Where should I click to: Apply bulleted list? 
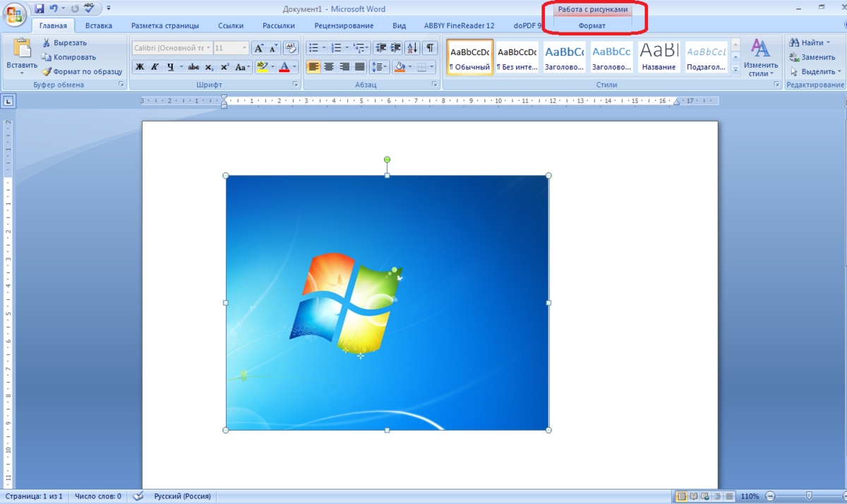[x=313, y=48]
